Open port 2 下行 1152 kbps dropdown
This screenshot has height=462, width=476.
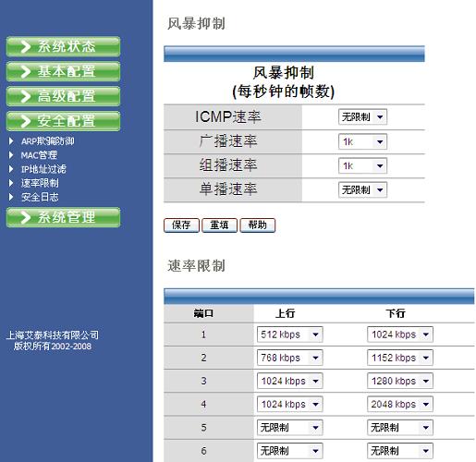pyautogui.click(x=400, y=358)
